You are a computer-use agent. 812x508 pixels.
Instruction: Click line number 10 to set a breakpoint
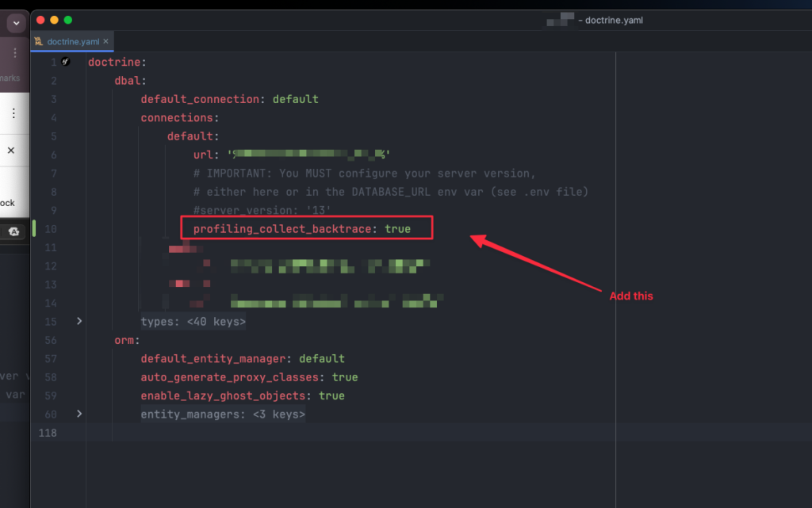click(x=50, y=228)
